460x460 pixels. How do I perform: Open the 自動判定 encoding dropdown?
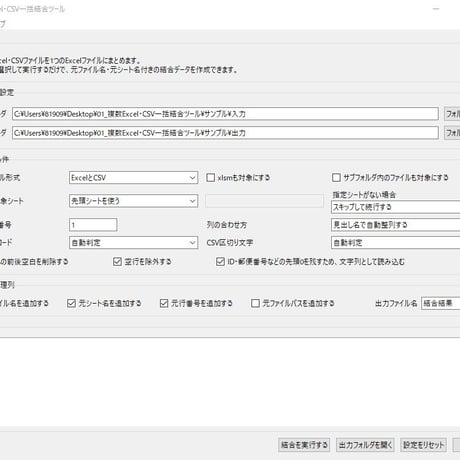(133, 243)
